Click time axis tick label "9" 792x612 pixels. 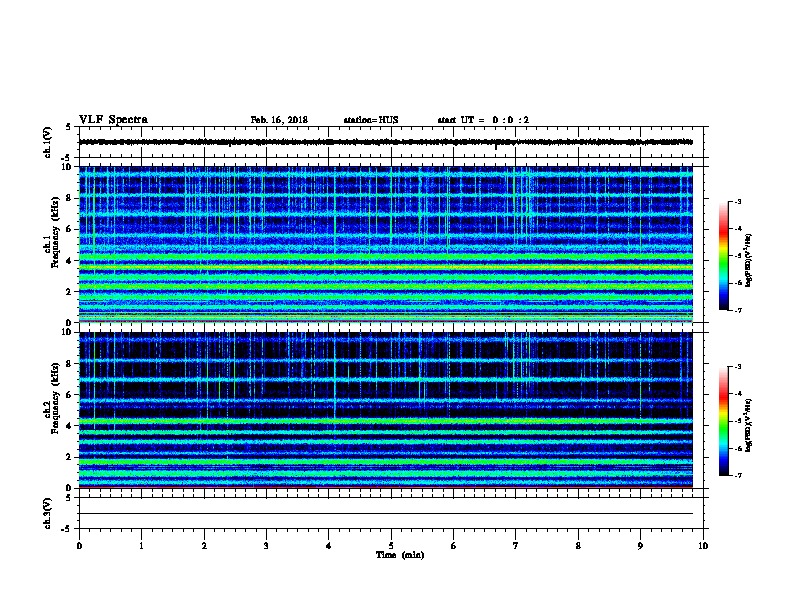(640, 546)
